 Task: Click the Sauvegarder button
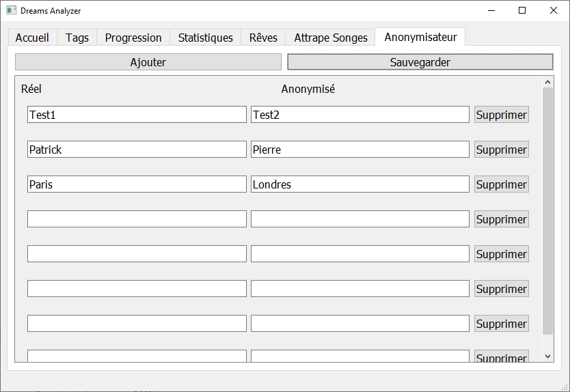point(420,62)
